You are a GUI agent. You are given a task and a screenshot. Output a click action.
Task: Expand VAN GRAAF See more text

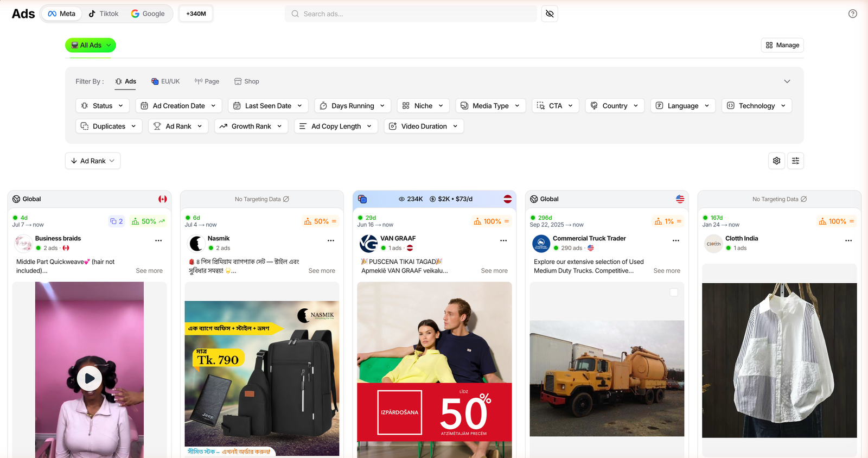pyautogui.click(x=494, y=271)
